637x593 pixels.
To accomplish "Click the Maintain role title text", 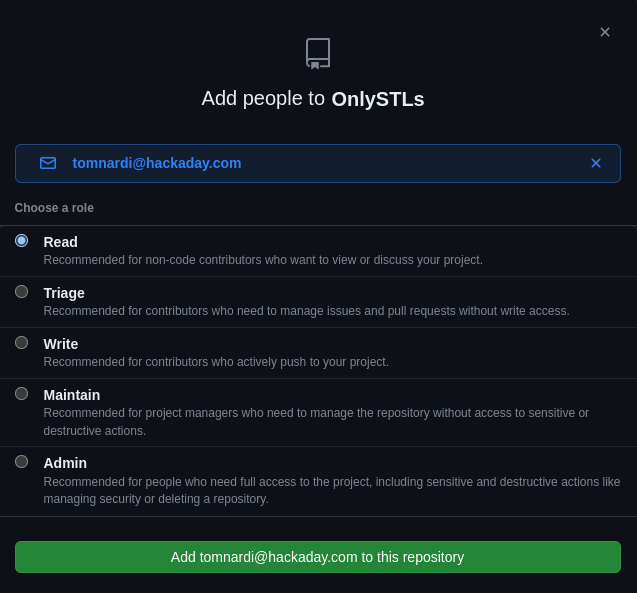I will click(x=72, y=395).
